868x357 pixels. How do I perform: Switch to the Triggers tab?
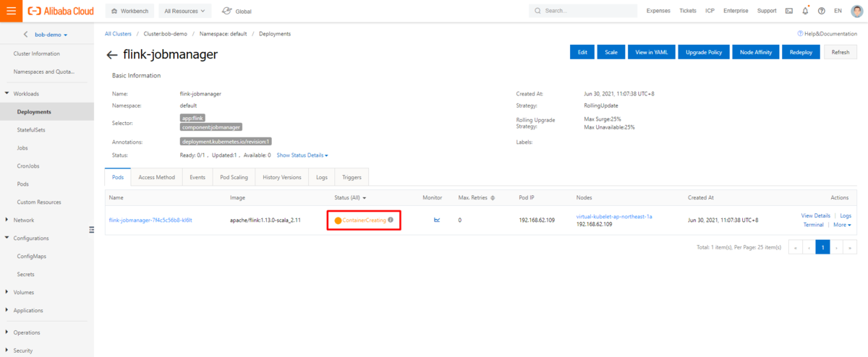point(352,177)
